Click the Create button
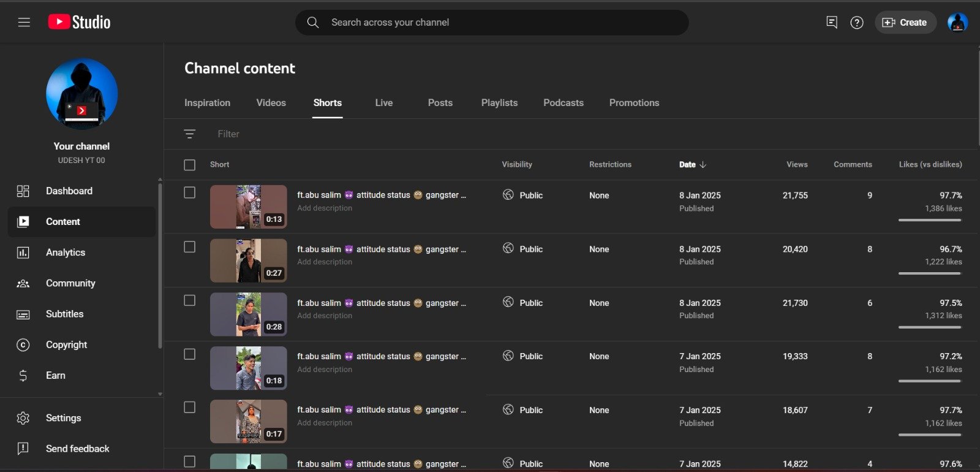Image resolution: width=980 pixels, height=472 pixels. [x=905, y=23]
